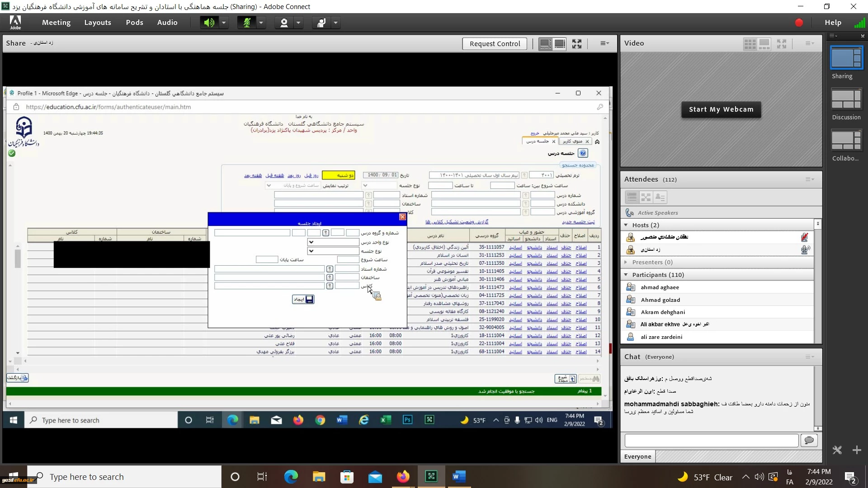The image size is (868, 488).
Task: Click the microphone icon in toolbar
Action: point(246,23)
